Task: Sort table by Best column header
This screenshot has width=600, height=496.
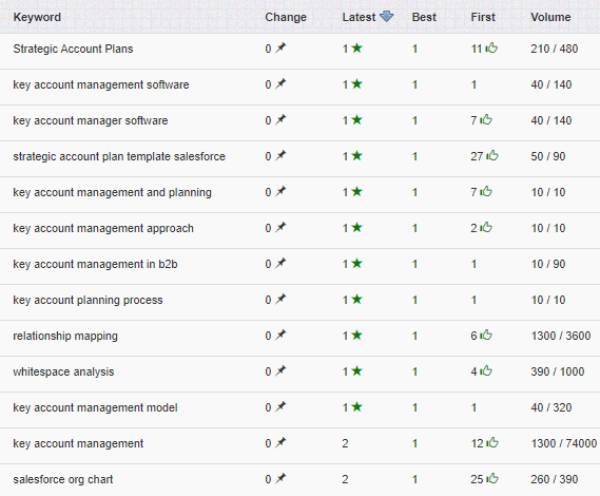Action: [424, 17]
